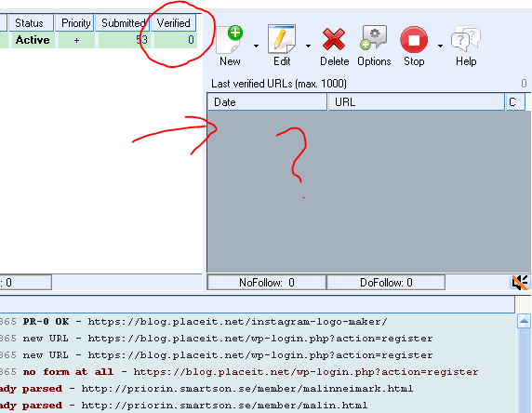
Task: Click the Edit project pencil icon
Action: pyautogui.click(x=282, y=39)
